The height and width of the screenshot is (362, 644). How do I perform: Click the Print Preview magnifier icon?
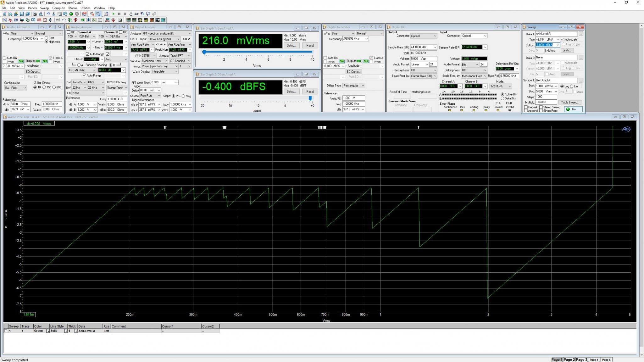point(41,14)
